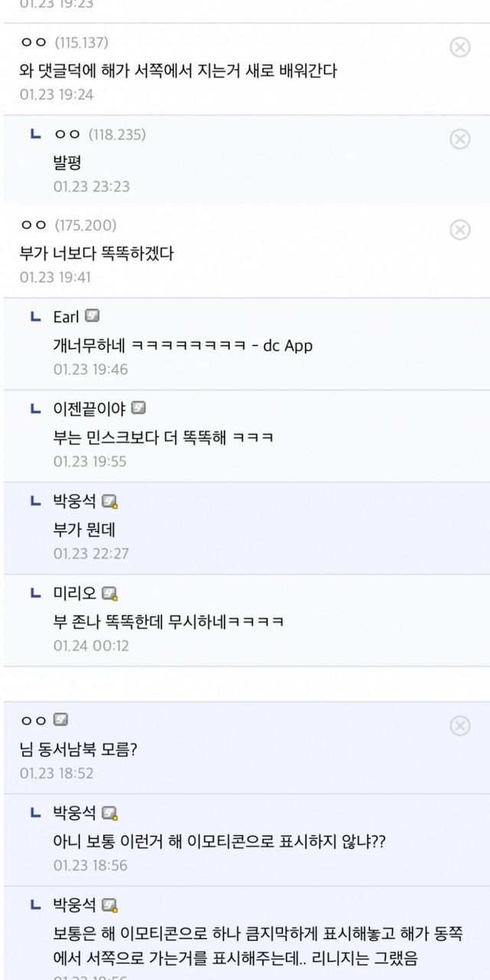Delete the reply by ㅇㅇ (118.235)
Viewport: 490px width, 980px height.
point(459,139)
